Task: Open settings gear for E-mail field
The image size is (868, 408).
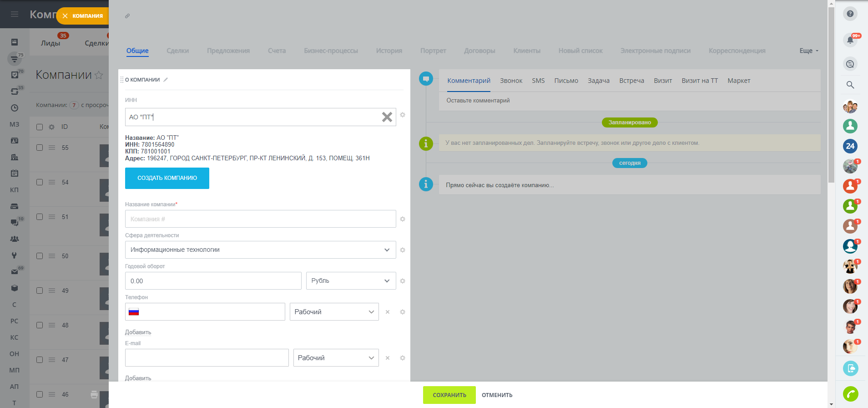Action: coord(403,358)
